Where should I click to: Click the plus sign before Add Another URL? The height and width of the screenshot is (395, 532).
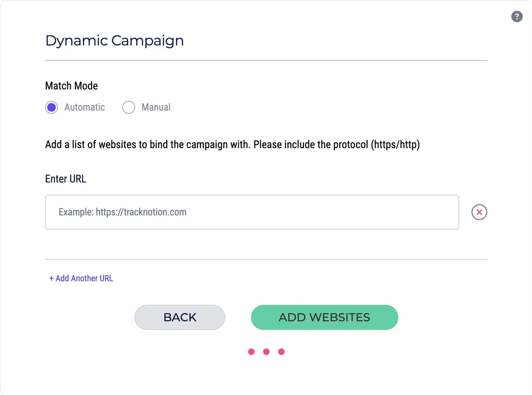(x=51, y=278)
